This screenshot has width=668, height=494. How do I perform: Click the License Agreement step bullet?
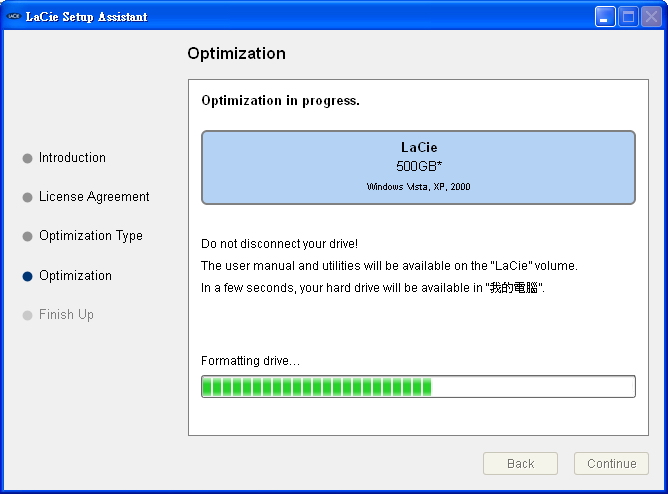27,198
